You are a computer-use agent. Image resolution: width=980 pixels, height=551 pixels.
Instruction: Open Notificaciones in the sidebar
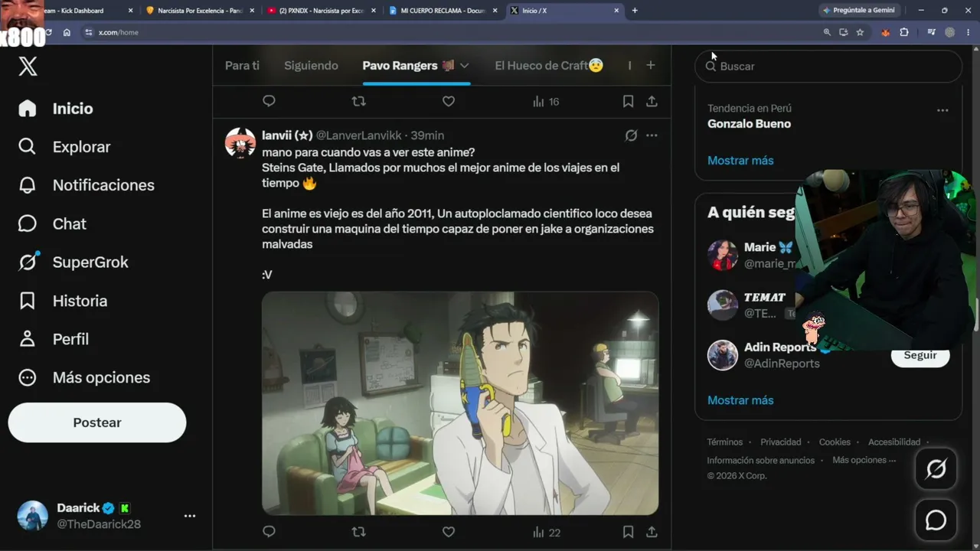[87, 185]
